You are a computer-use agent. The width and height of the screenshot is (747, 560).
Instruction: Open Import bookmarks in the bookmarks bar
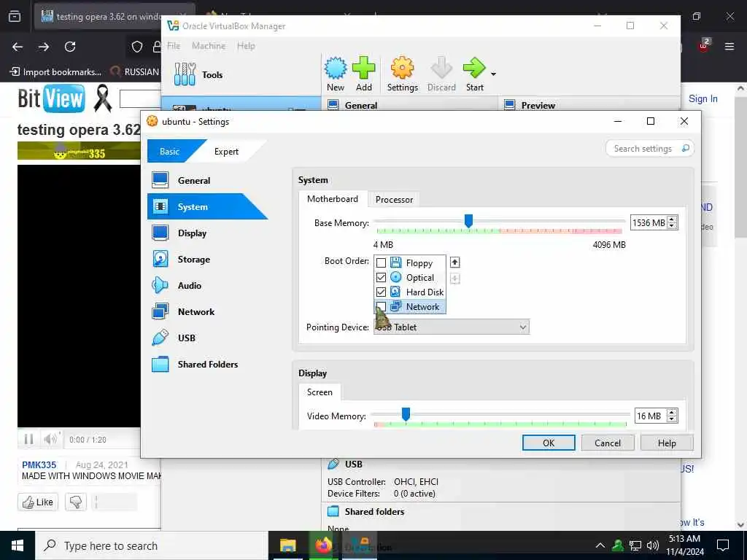55,72
